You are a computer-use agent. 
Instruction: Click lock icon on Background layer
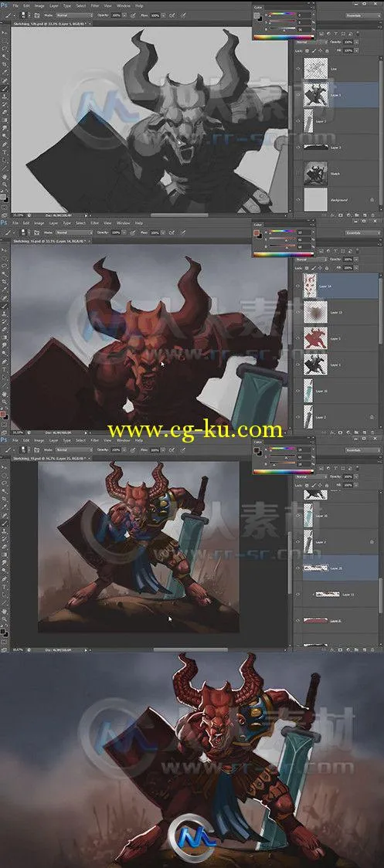click(372, 199)
